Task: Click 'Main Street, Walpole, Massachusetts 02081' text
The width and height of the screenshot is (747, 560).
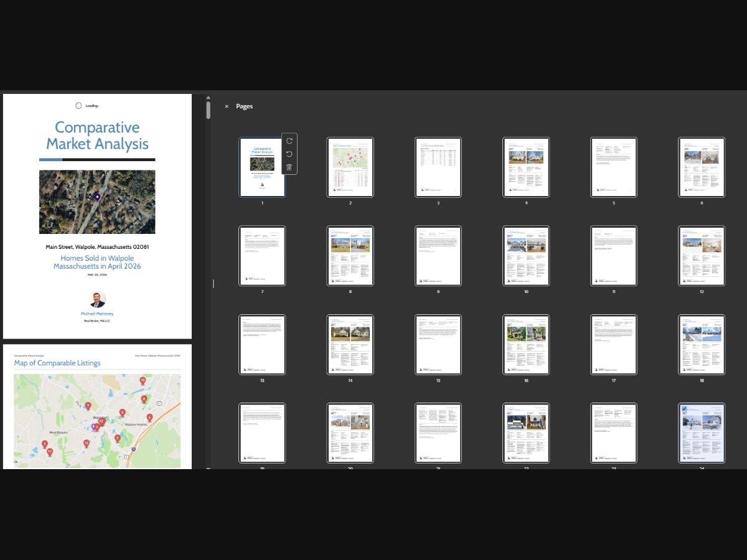Action: [97, 247]
